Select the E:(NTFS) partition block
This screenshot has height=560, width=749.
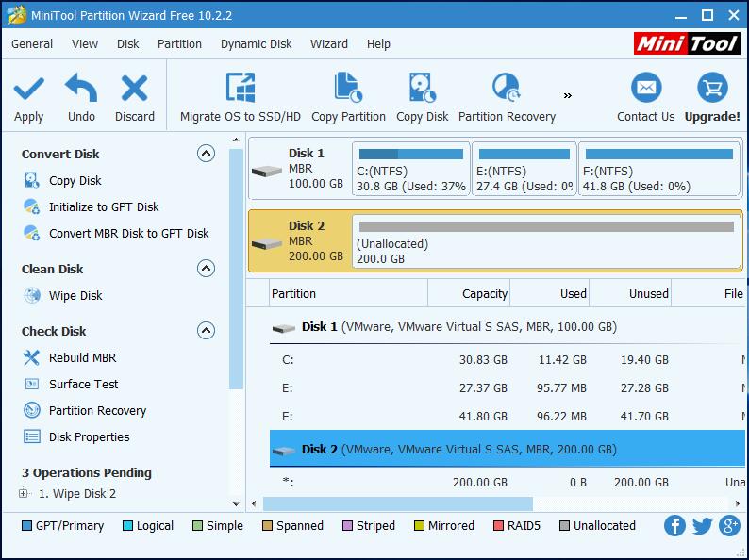(x=524, y=169)
